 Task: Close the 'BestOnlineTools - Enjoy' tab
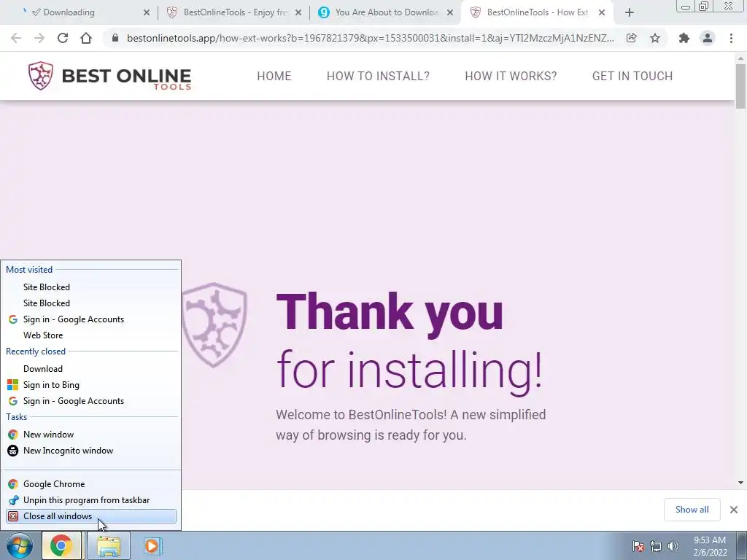(298, 13)
